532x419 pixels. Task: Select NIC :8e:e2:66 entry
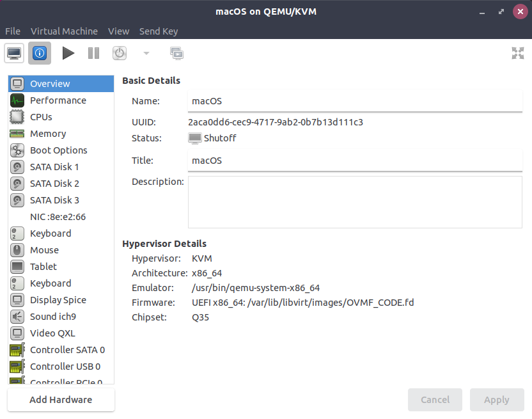point(61,217)
